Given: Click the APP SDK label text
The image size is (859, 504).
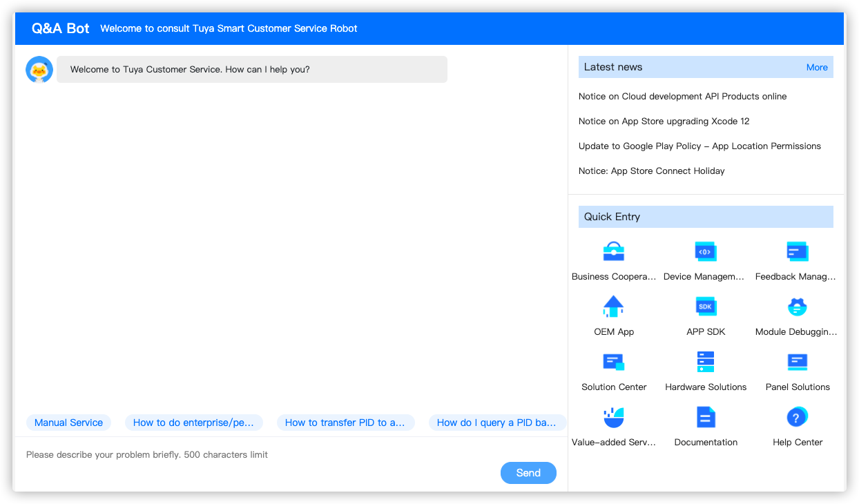Looking at the screenshot, I should [706, 331].
